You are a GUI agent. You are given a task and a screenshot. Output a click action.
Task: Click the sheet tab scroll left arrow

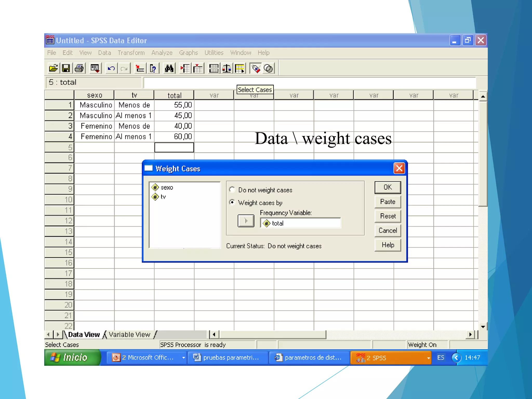click(48, 335)
